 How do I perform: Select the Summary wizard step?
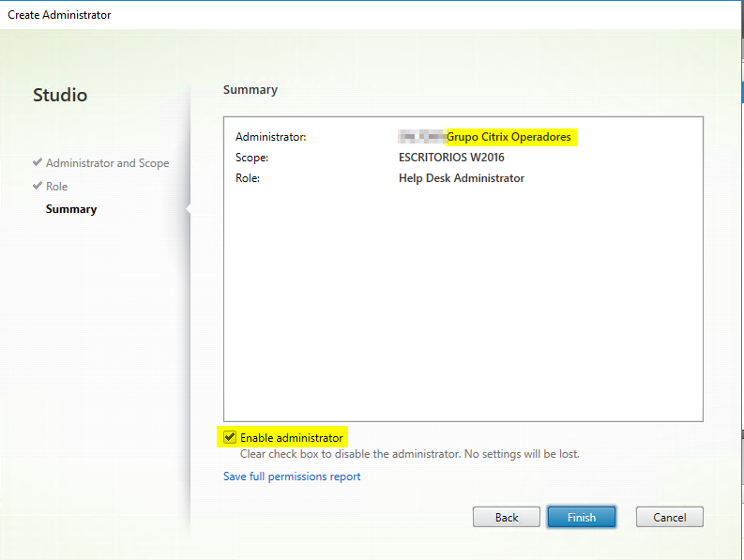coord(71,209)
